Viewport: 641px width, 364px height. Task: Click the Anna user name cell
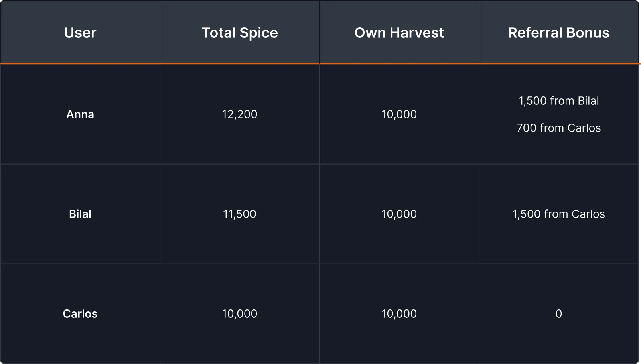(x=80, y=114)
